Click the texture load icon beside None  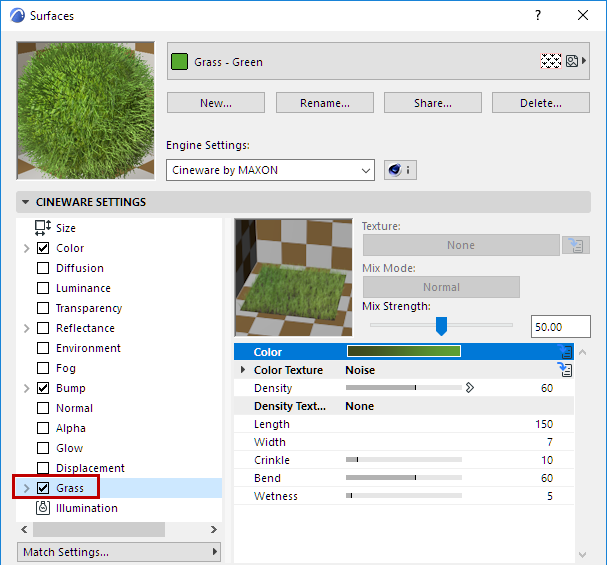click(573, 245)
